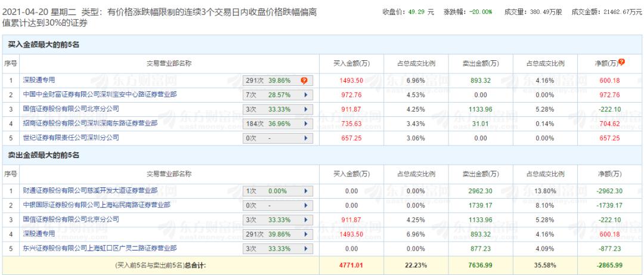Open 深股通专用 link in buy list
The width and height of the screenshot is (644, 275).
click(39, 80)
